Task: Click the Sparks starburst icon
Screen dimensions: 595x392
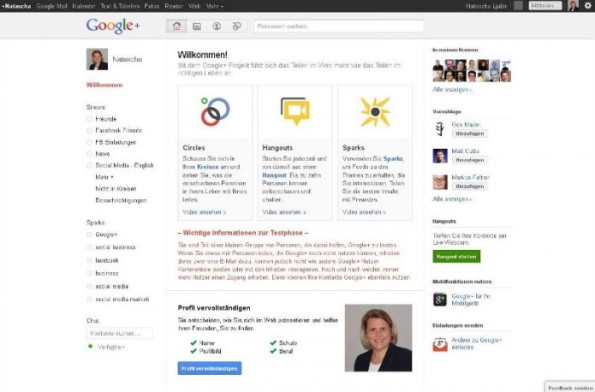Action: tap(375, 112)
